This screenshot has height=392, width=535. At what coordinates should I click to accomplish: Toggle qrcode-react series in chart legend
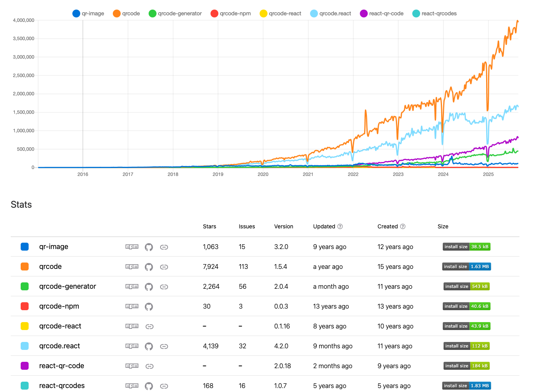pos(281,14)
